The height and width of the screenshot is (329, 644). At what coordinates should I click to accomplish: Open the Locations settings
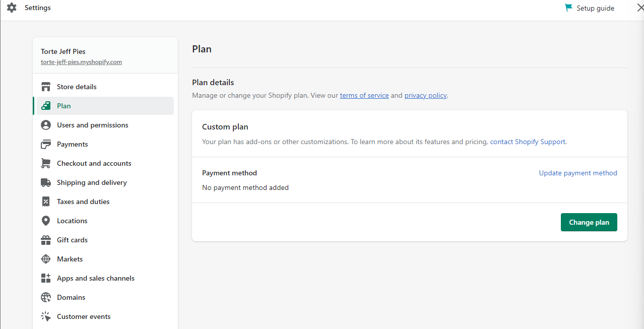(x=105, y=221)
